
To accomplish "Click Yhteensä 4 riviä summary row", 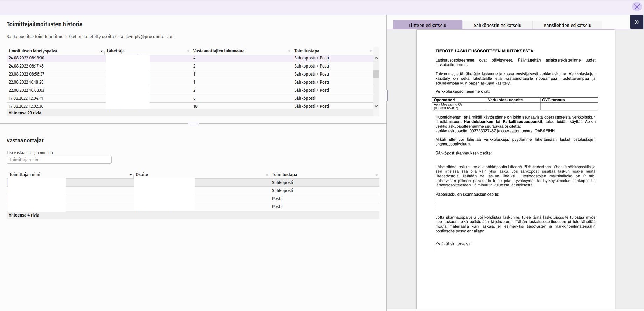I will pyautogui.click(x=193, y=215).
